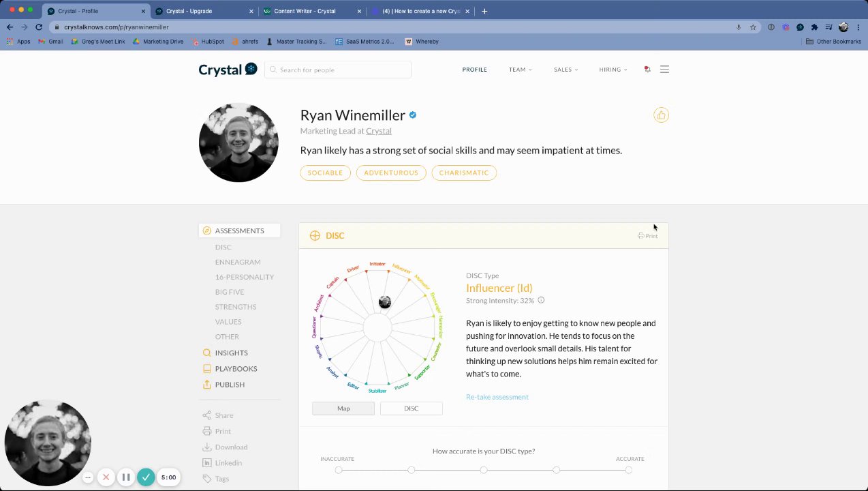Select Other in the assessments sidebar
The image size is (868, 491).
pyautogui.click(x=227, y=337)
